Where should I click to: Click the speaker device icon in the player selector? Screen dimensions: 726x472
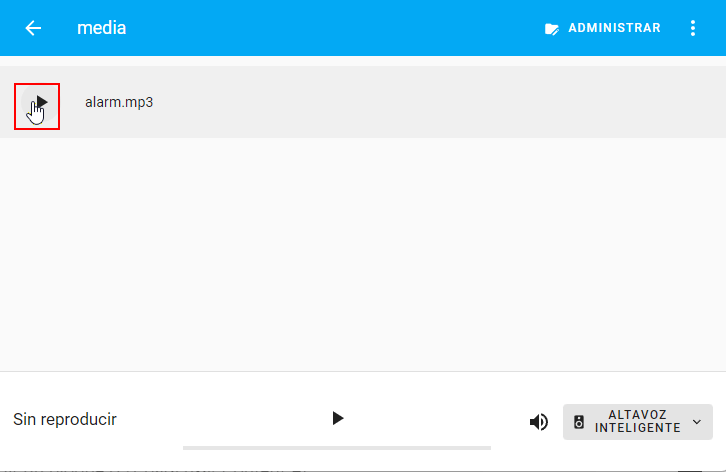(579, 422)
